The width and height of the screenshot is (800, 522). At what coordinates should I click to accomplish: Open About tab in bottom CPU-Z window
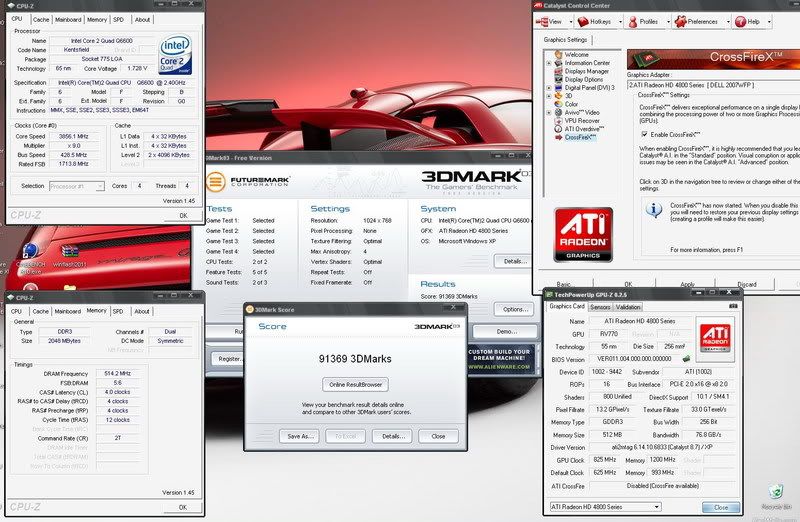(x=142, y=311)
